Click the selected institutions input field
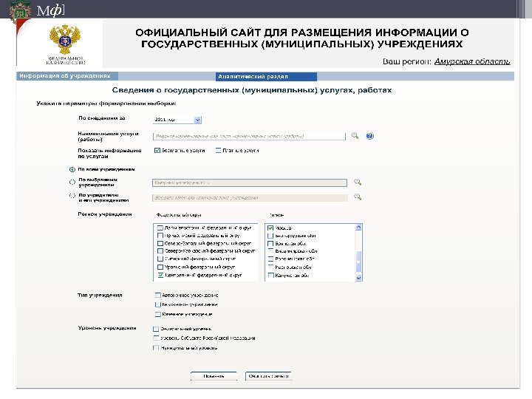The width and height of the screenshot is (532, 399). [250, 183]
